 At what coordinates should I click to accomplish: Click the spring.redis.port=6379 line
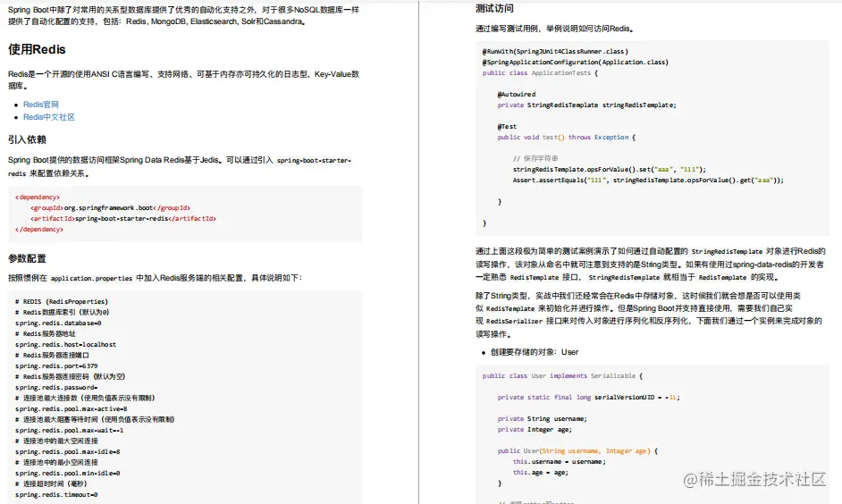[x=56, y=366]
